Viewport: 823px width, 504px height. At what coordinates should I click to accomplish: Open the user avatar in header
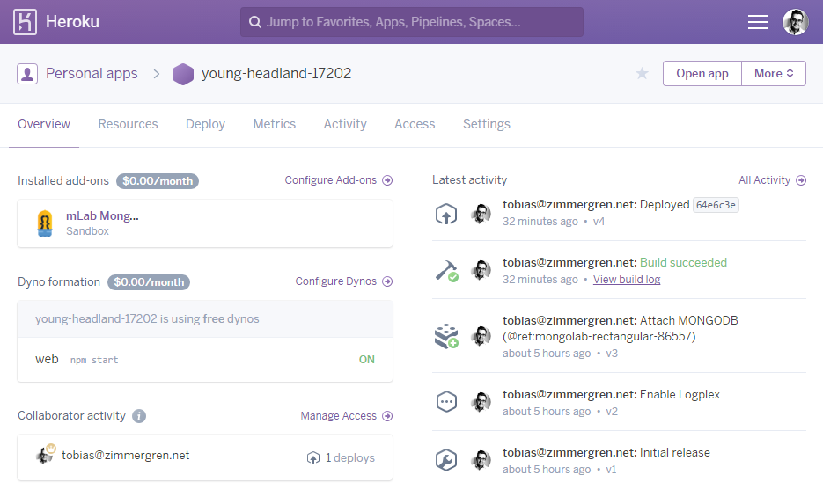pyautogui.click(x=795, y=22)
